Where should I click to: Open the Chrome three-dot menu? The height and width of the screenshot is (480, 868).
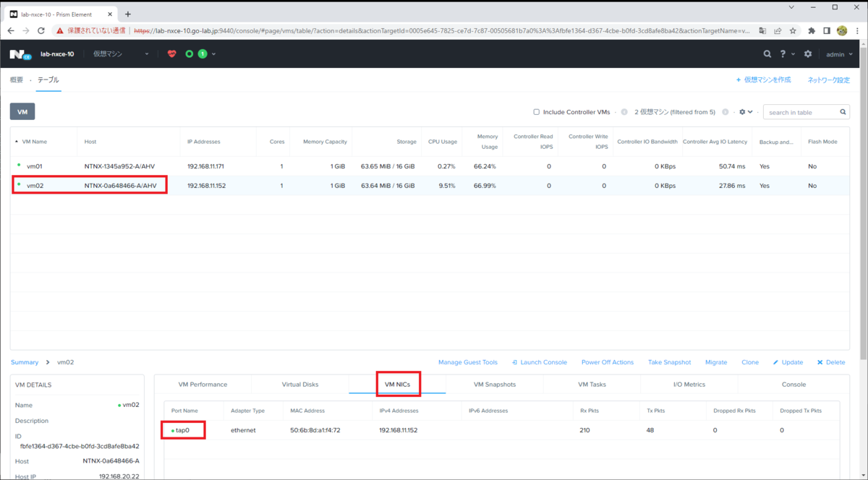click(857, 30)
